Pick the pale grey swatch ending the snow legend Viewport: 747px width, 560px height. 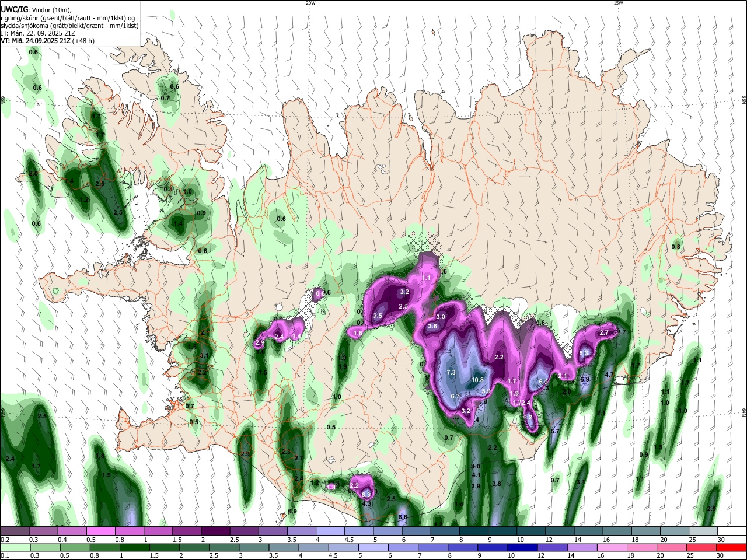[703, 531]
